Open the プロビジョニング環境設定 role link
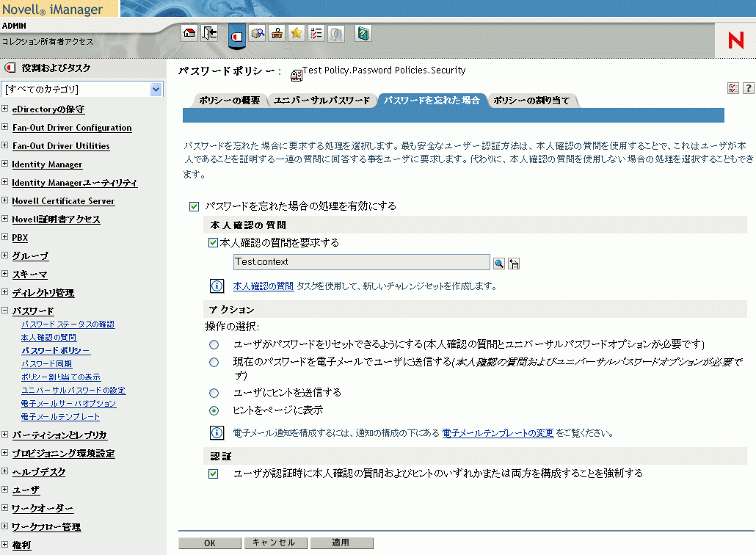Image resolution: width=756 pixels, height=555 pixels. tap(63, 453)
